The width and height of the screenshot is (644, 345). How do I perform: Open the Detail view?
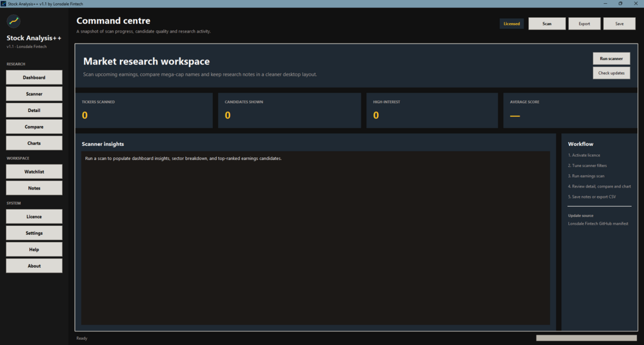coord(34,110)
